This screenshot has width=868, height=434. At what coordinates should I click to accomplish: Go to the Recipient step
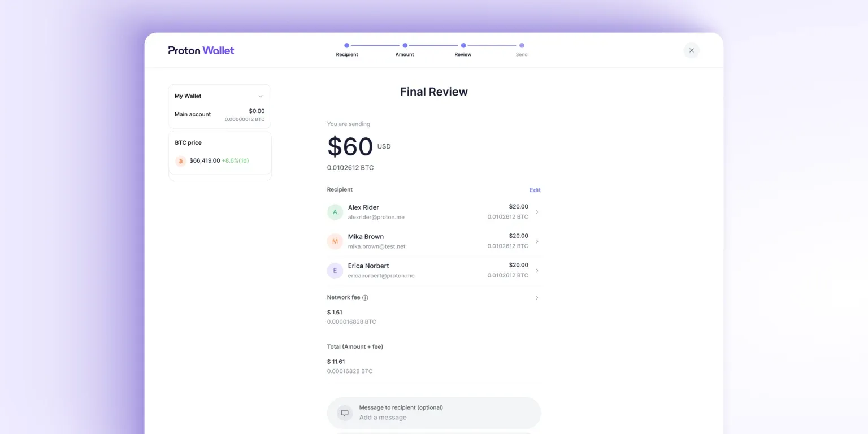[346, 46]
